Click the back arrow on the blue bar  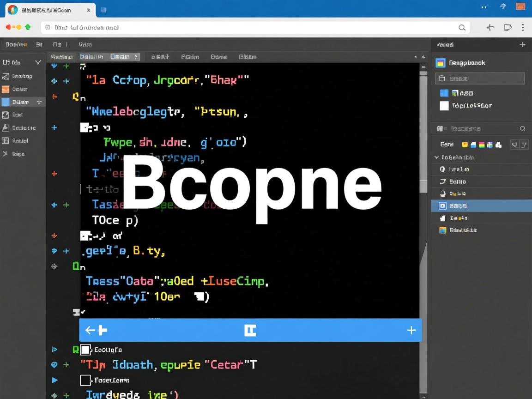[x=91, y=330]
